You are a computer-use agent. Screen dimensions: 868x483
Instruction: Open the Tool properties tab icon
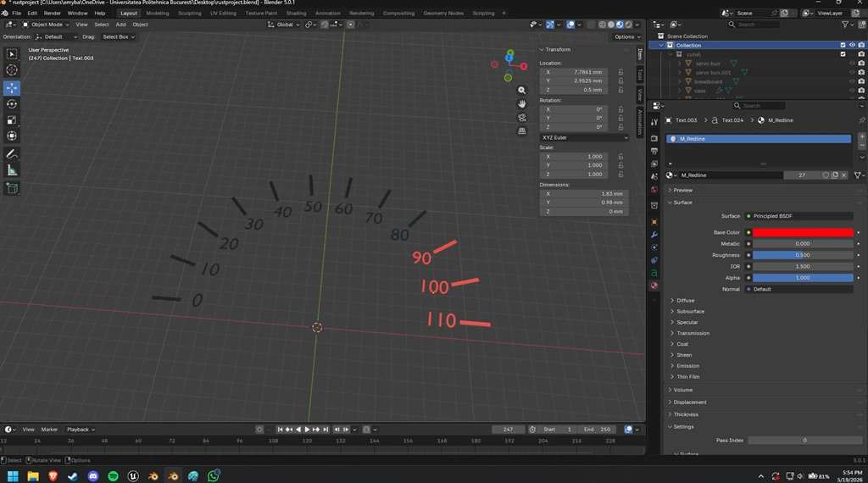(x=654, y=122)
